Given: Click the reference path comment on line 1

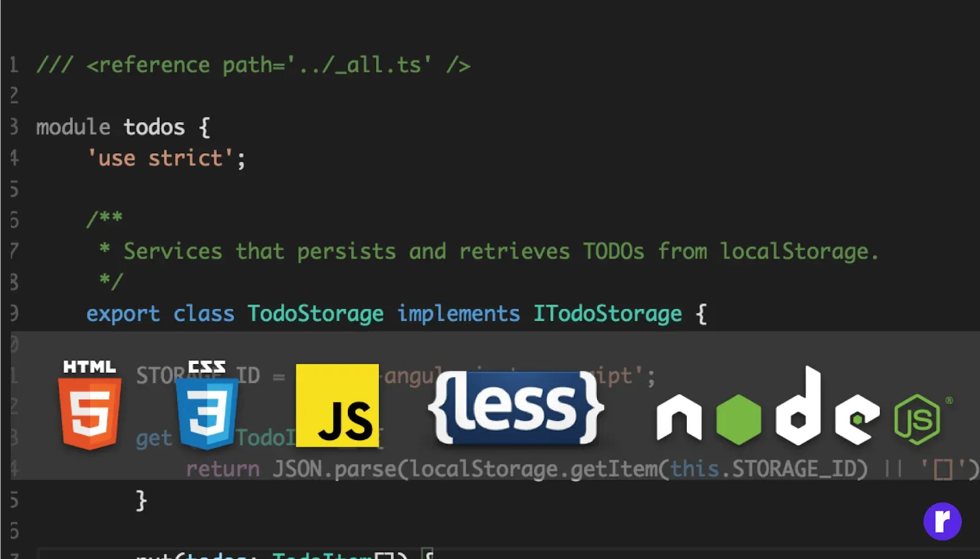Looking at the screenshot, I should tap(253, 65).
